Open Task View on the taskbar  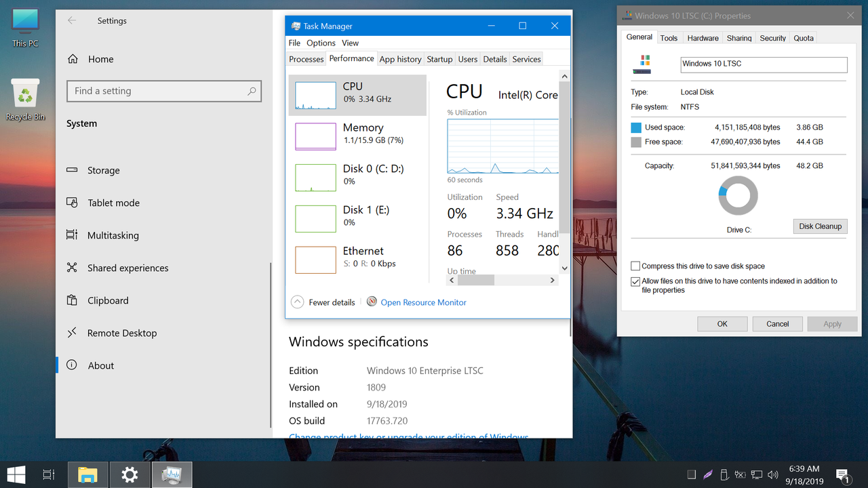[49, 475]
